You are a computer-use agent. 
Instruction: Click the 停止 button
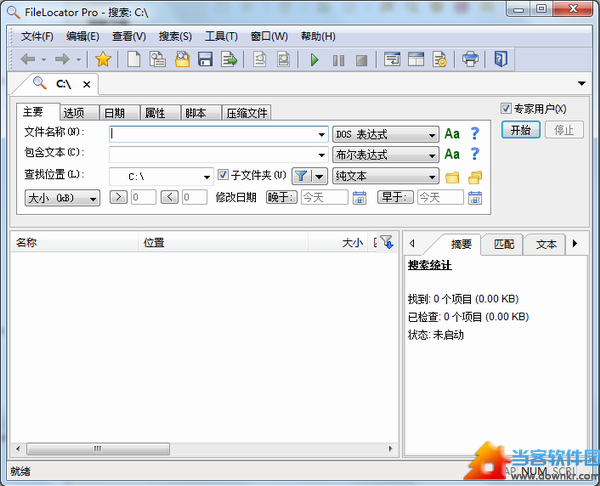564,130
